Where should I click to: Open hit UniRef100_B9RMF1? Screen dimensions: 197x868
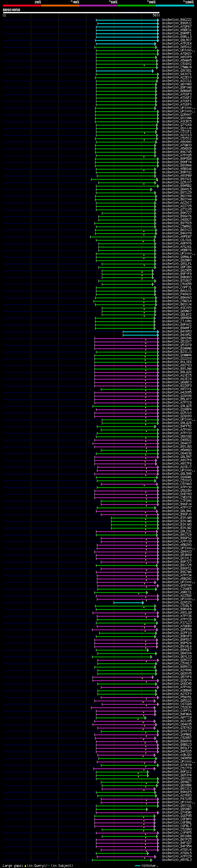[x=177, y=33]
